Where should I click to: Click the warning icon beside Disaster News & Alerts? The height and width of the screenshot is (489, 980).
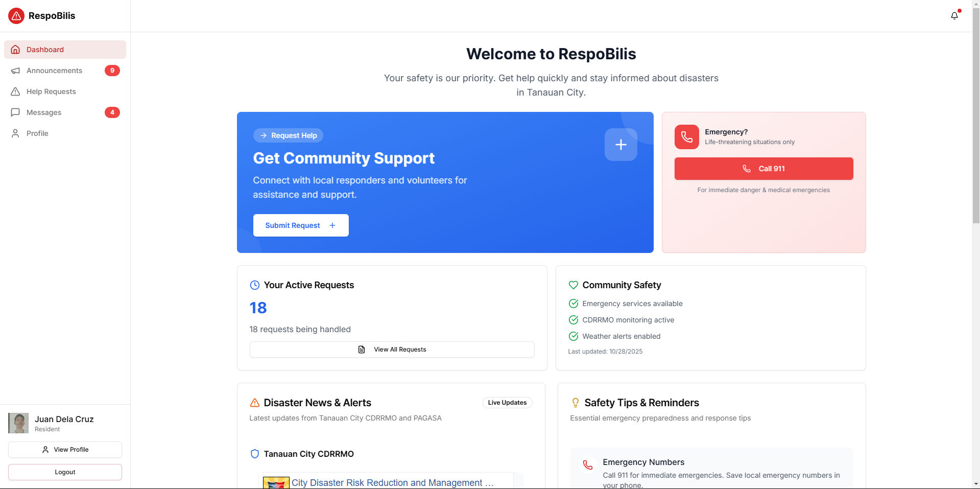click(254, 403)
